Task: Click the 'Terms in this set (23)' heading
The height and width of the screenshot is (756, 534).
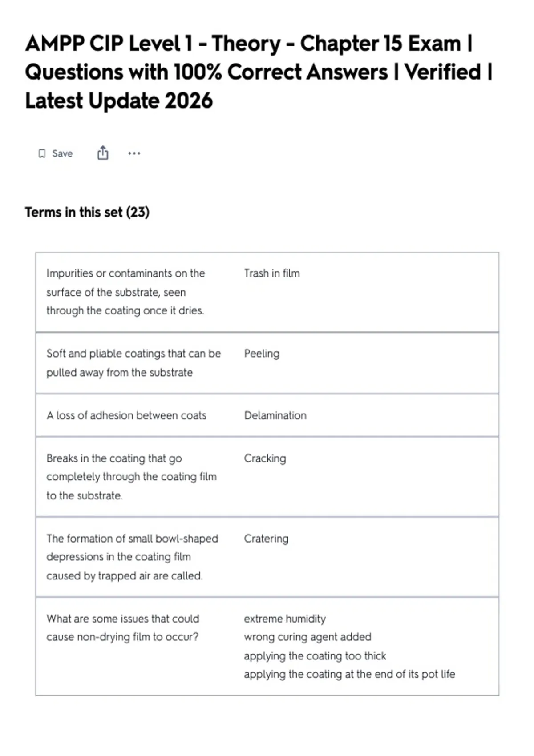Action: tap(87, 212)
